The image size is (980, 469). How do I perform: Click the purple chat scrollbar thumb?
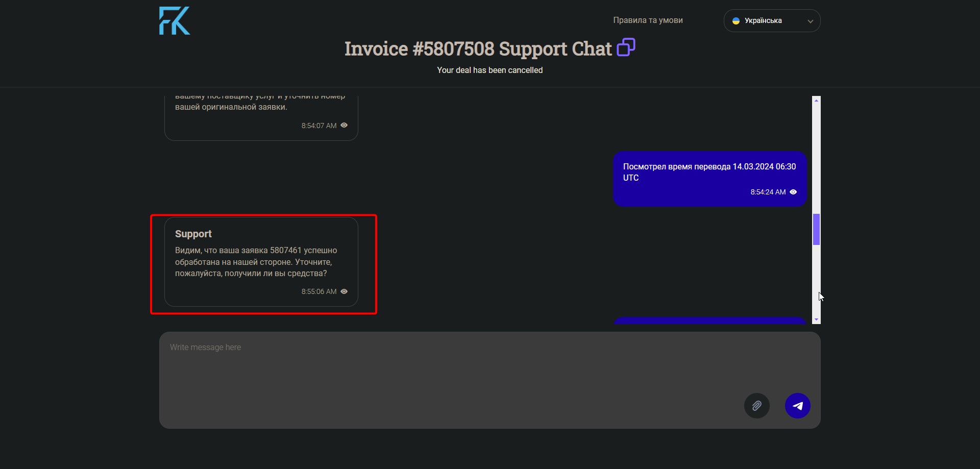point(816,229)
